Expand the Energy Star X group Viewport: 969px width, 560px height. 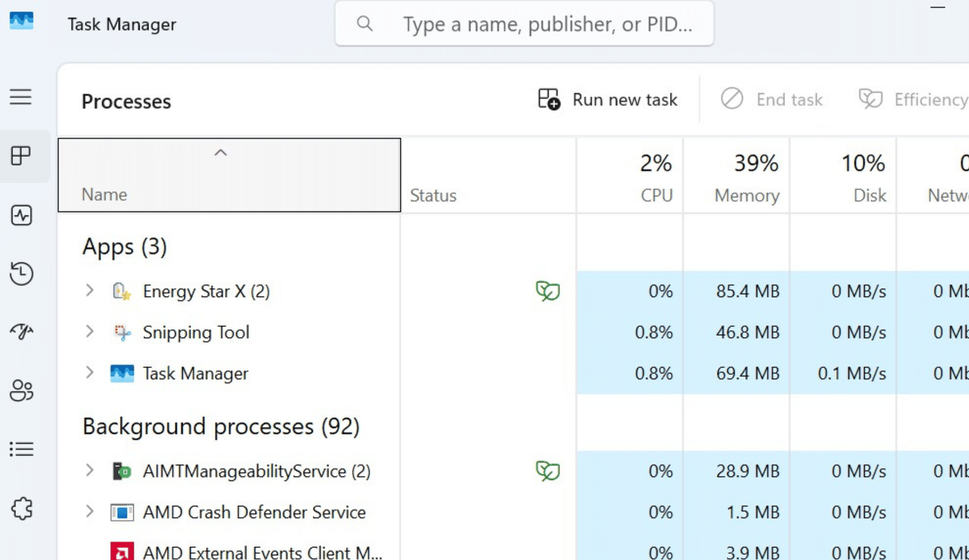point(89,291)
